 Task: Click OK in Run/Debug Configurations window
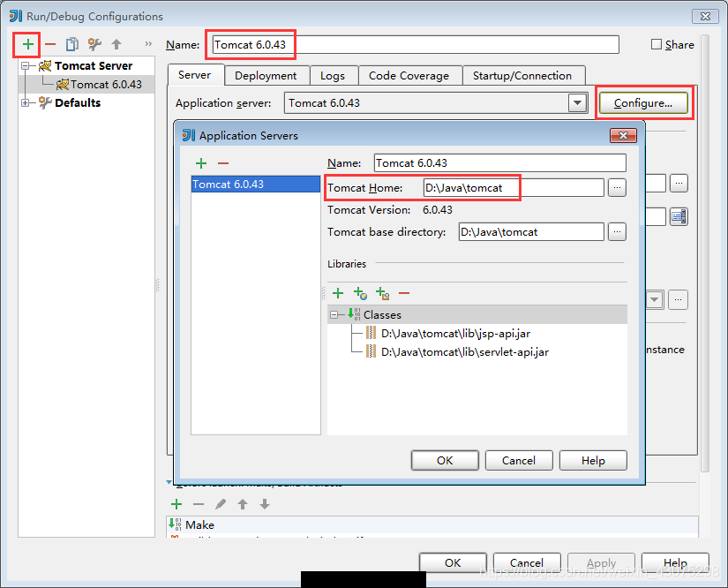[453, 562]
